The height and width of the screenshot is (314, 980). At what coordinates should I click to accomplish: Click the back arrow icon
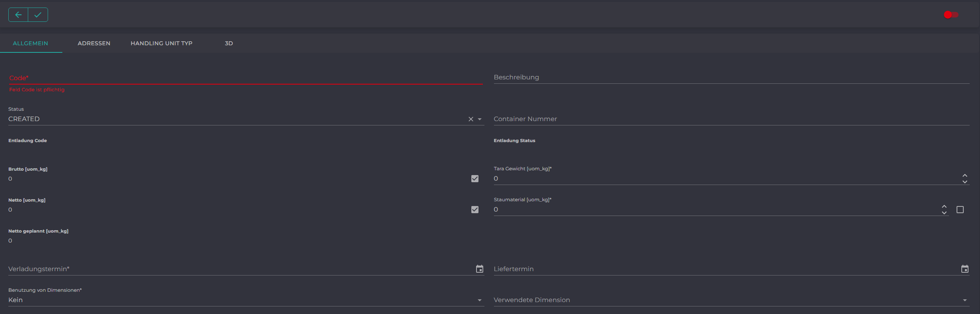click(x=18, y=15)
